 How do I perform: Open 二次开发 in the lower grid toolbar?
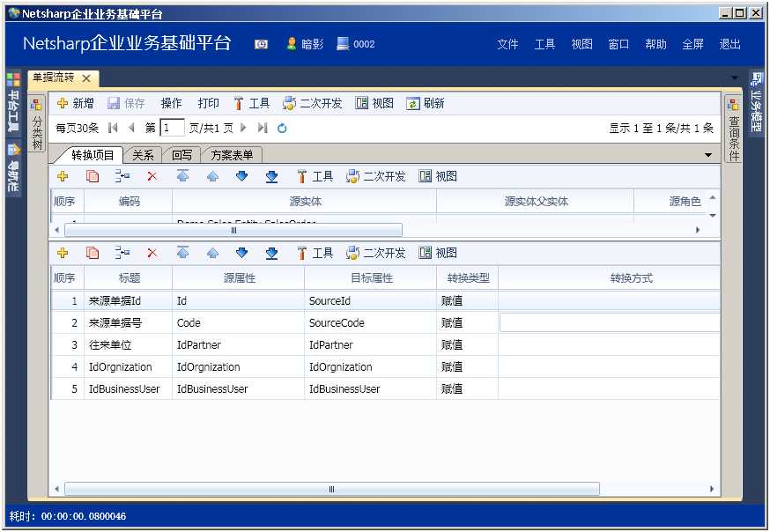(x=376, y=253)
